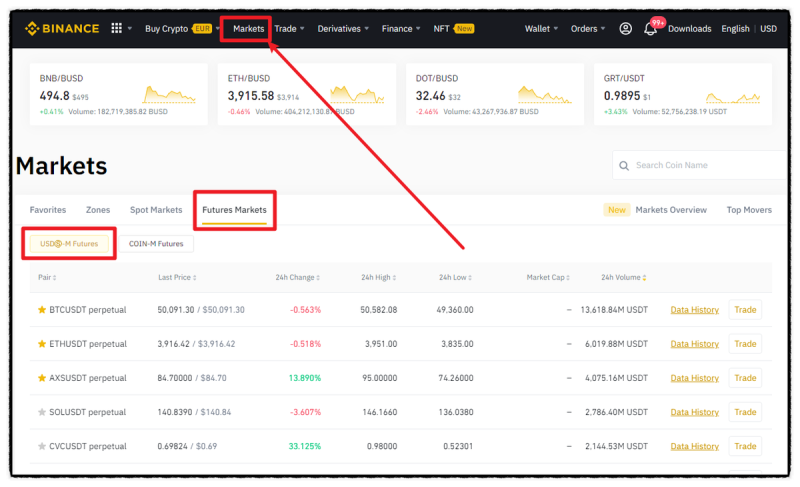The image size is (800, 487).
Task: Open the Downloads link in header
Action: tap(689, 29)
